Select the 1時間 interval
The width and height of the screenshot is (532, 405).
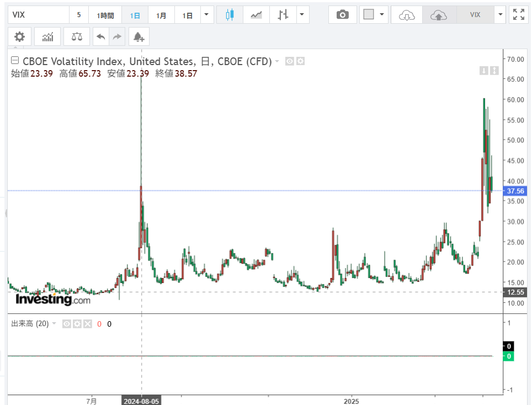tap(105, 15)
